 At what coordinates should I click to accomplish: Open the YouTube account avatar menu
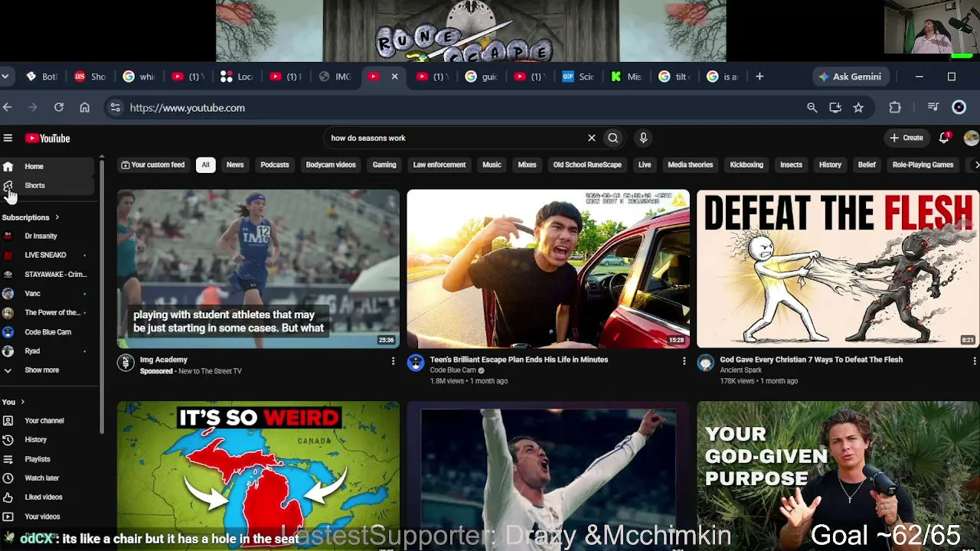tap(971, 138)
